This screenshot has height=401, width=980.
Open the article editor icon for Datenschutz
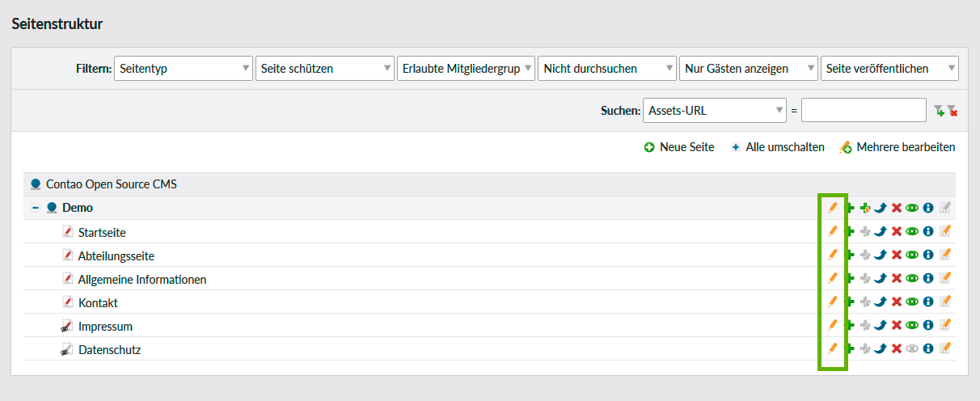tap(944, 348)
